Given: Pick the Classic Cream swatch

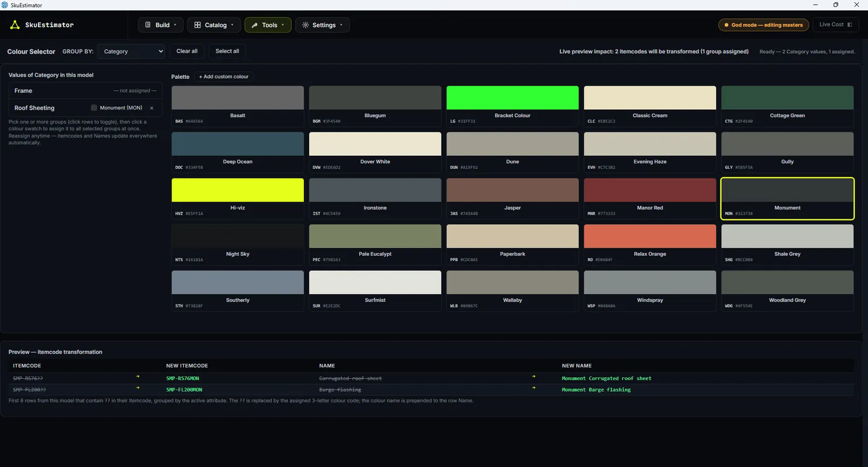Looking at the screenshot, I should 650,106.
